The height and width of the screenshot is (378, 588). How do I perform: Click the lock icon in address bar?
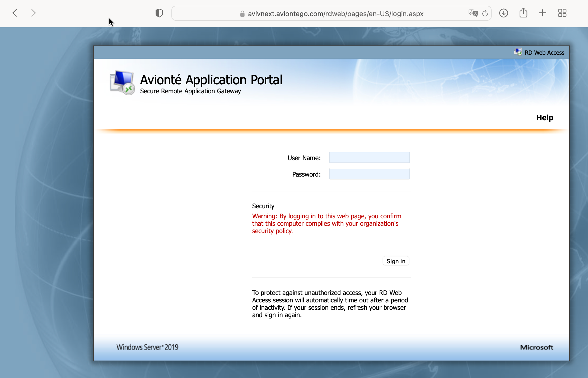(x=242, y=14)
